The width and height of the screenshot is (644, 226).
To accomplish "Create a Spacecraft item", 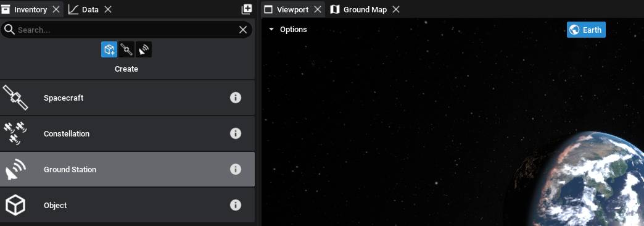I will (127, 98).
